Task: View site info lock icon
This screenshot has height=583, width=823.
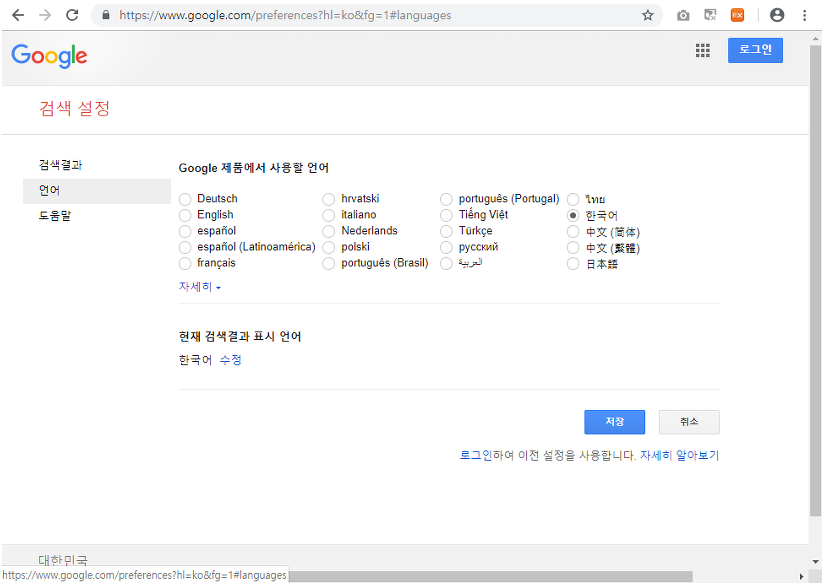Action: tap(106, 15)
